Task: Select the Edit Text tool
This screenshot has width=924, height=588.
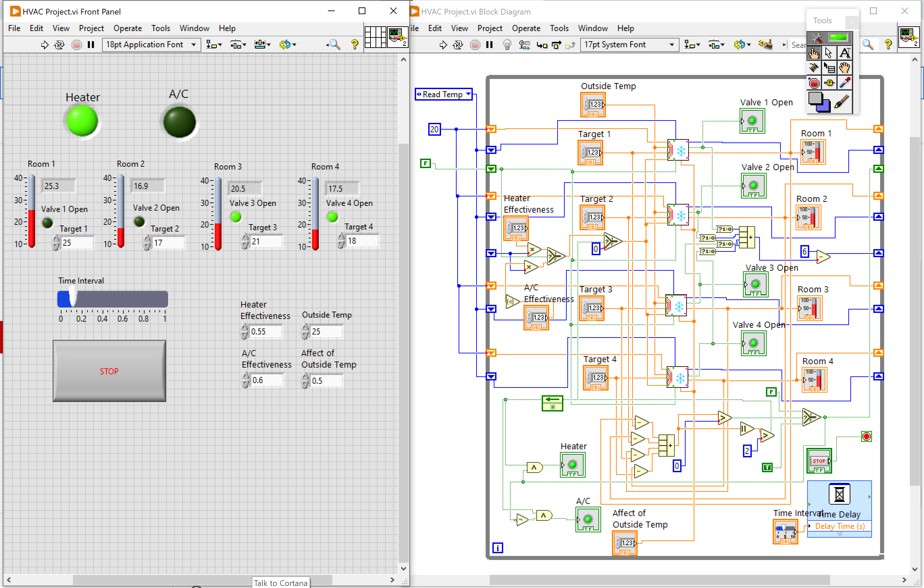Action: pos(845,53)
